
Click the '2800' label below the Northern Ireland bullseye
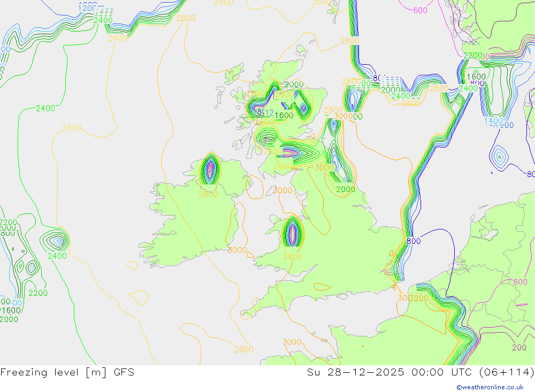point(209,195)
